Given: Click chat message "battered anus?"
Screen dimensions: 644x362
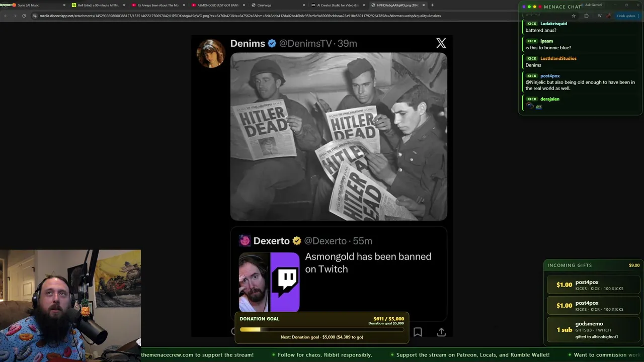Looking at the screenshot, I should click(541, 30).
